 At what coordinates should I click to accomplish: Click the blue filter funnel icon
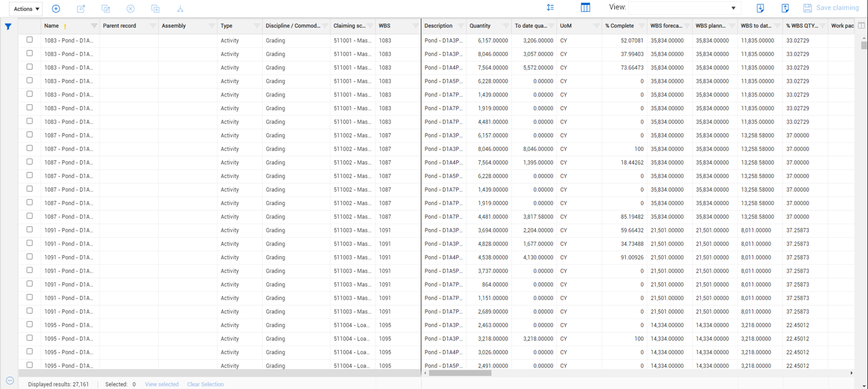[8, 27]
